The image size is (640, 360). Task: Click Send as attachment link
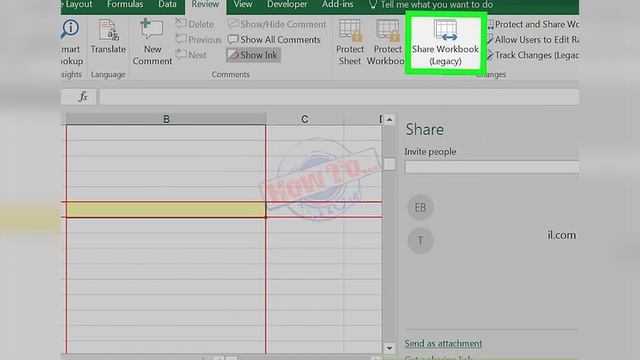tap(443, 344)
